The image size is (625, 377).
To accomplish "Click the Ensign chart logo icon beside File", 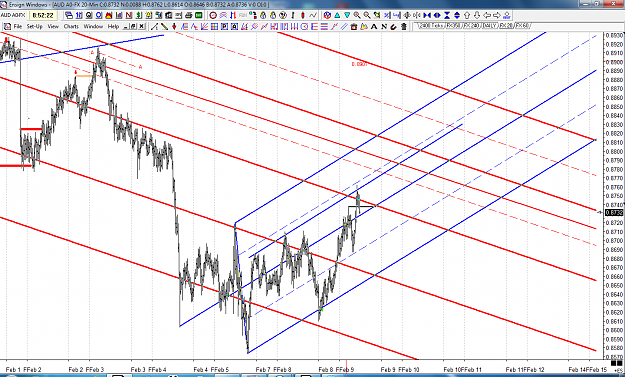I will point(8,26).
